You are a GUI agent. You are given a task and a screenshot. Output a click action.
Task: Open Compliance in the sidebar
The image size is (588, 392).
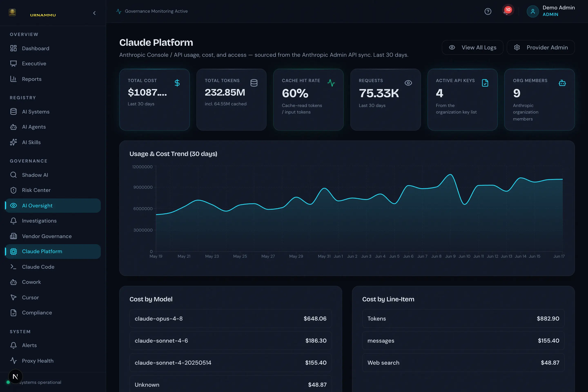tap(53, 313)
